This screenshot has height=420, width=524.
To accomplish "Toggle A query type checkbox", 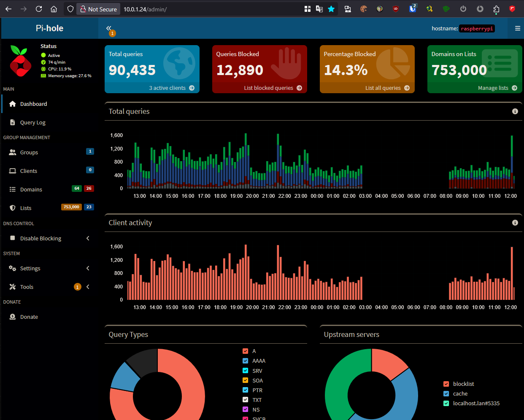I will click(x=246, y=351).
